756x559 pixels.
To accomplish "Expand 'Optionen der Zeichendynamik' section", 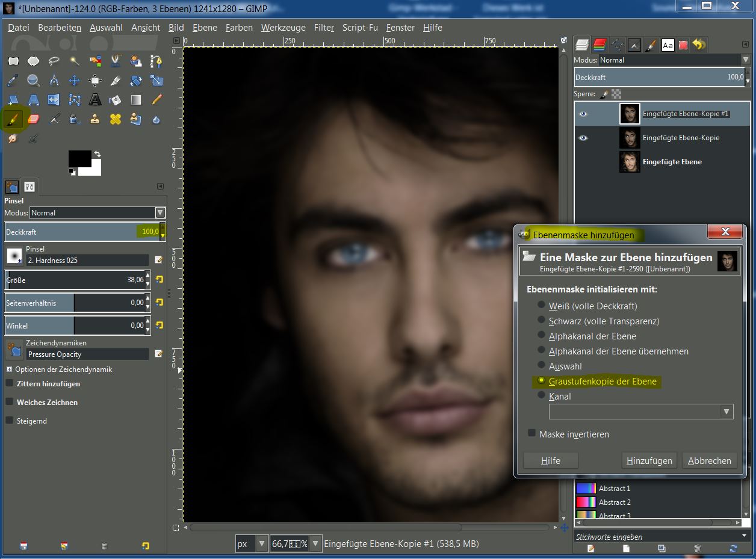I will [x=10, y=369].
